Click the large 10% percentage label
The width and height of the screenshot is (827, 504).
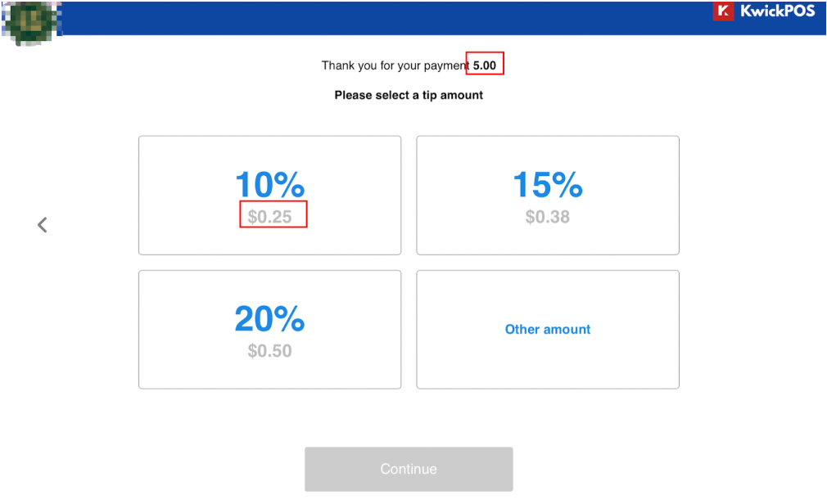point(269,185)
